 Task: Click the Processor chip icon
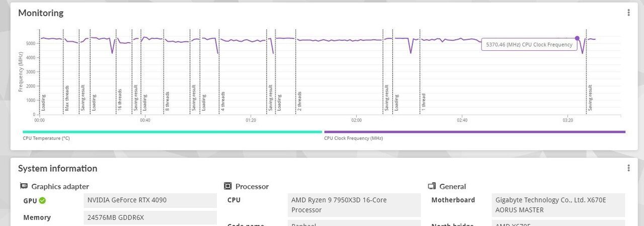click(x=227, y=186)
